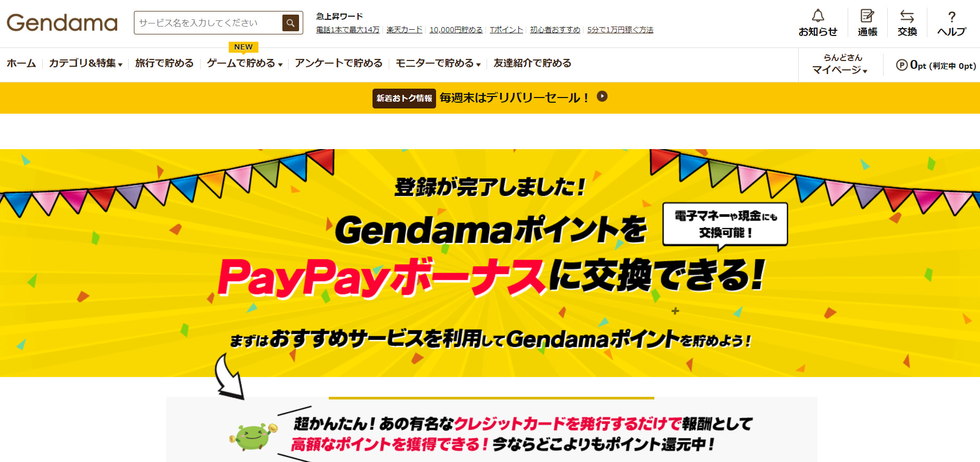Open 旅行で貯める menu item
Screen dimensions: 980x462
[x=165, y=64]
